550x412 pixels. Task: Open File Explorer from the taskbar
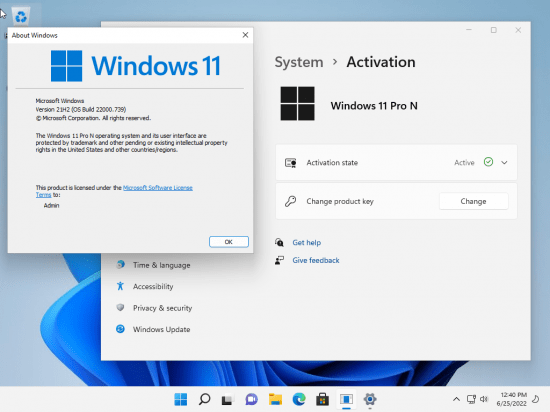point(275,399)
